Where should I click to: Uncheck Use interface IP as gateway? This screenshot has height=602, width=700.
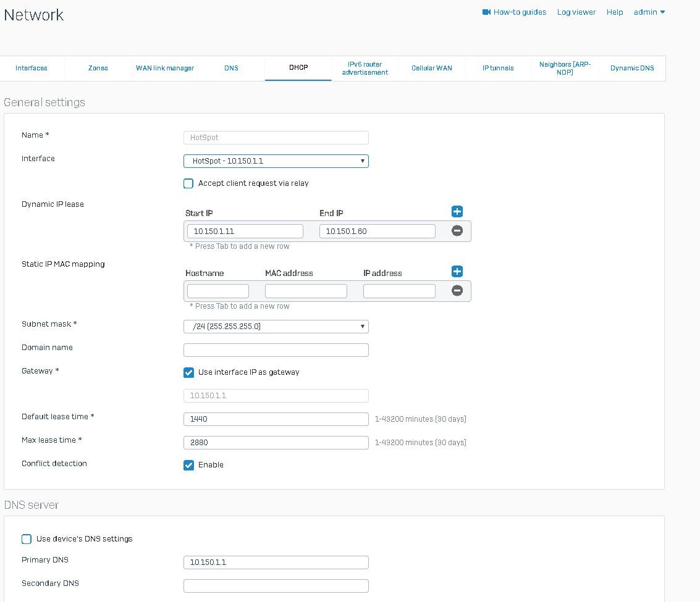tap(189, 372)
